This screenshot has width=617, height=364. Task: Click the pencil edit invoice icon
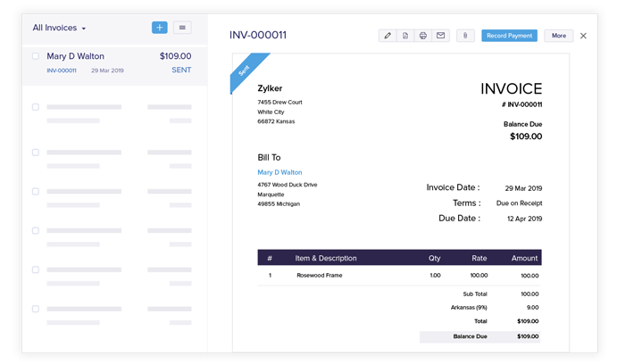pos(387,36)
